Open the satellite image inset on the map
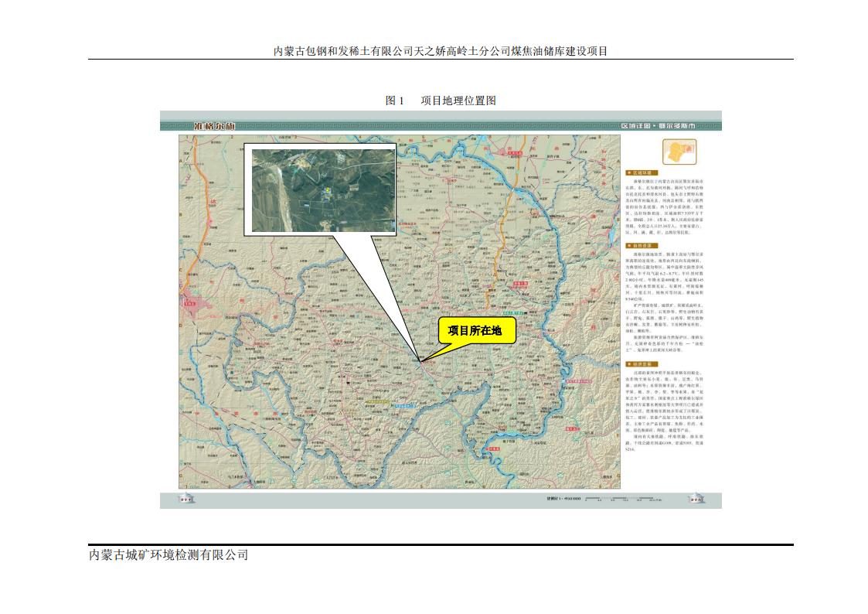Image resolution: width=868 pixels, height=614 pixels. pyautogui.click(x=324, y=190)
